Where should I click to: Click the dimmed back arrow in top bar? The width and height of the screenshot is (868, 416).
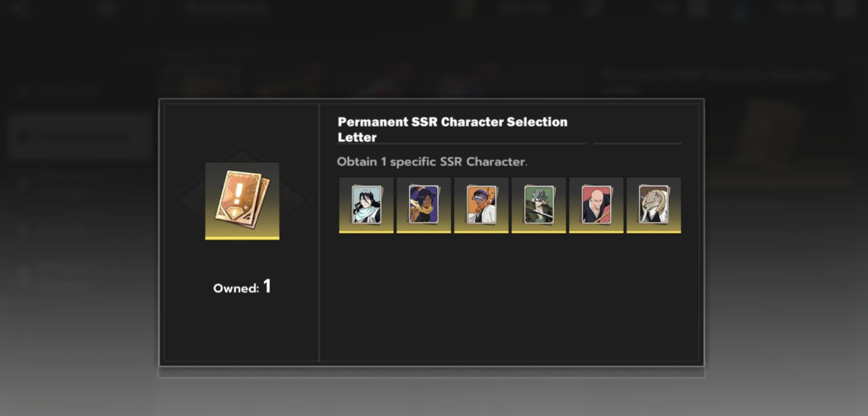19,9
